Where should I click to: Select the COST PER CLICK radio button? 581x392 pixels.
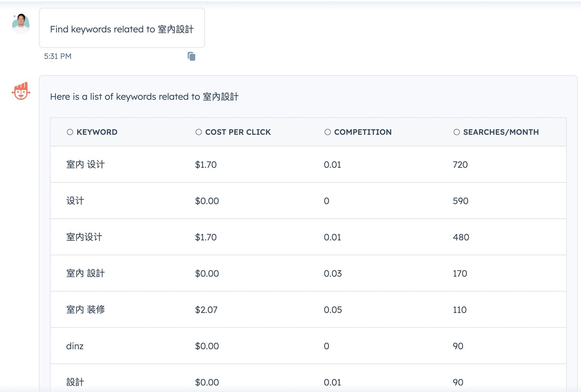point(198,132)
